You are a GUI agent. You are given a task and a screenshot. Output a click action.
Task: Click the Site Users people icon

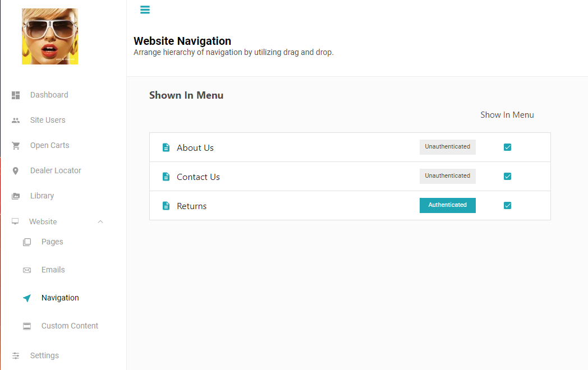(16, 121)
